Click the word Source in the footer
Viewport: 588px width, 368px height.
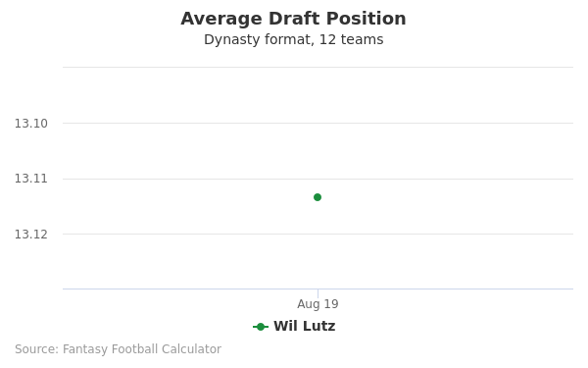[36, 349]
